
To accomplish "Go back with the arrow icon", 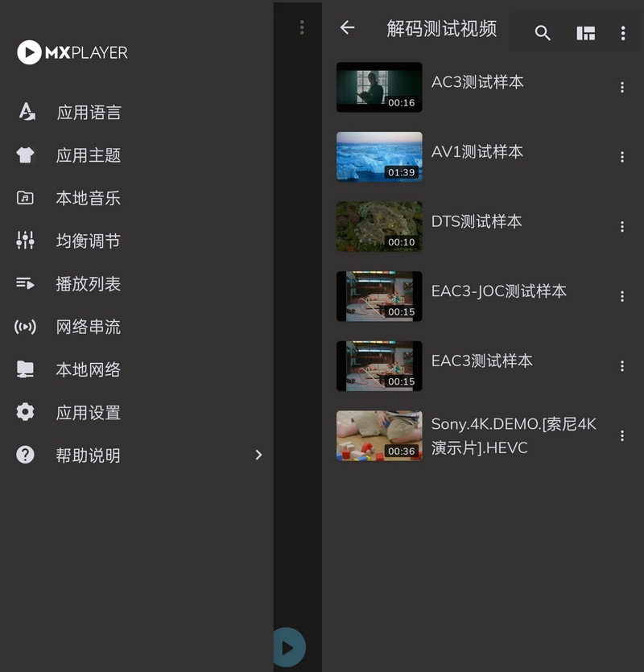I will point(347,28).
